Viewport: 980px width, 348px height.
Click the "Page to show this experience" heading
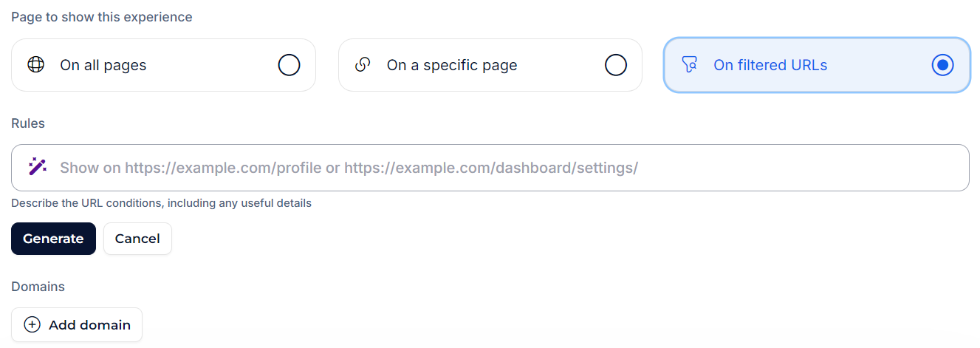click(102, 17)
